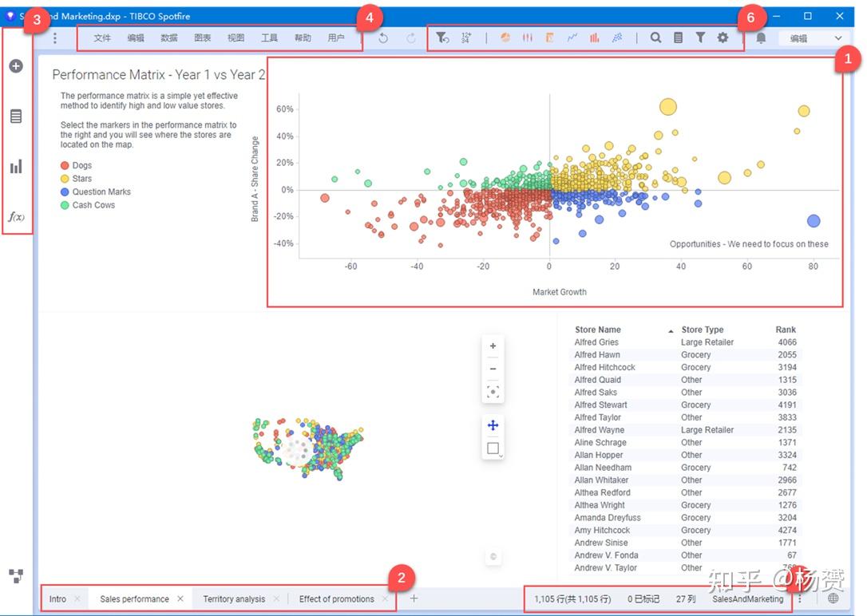Open the 工具 menu

pos(269,37)
